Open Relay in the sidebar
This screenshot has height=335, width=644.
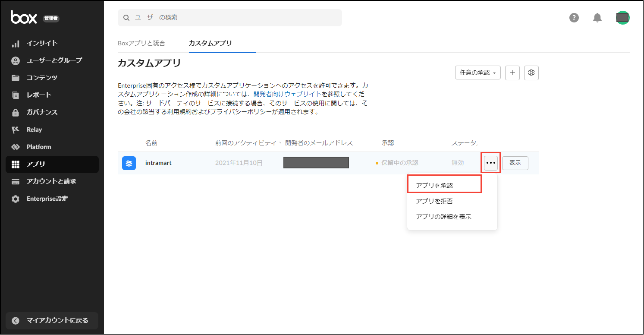pyautogui.click(x=34, y=130)
